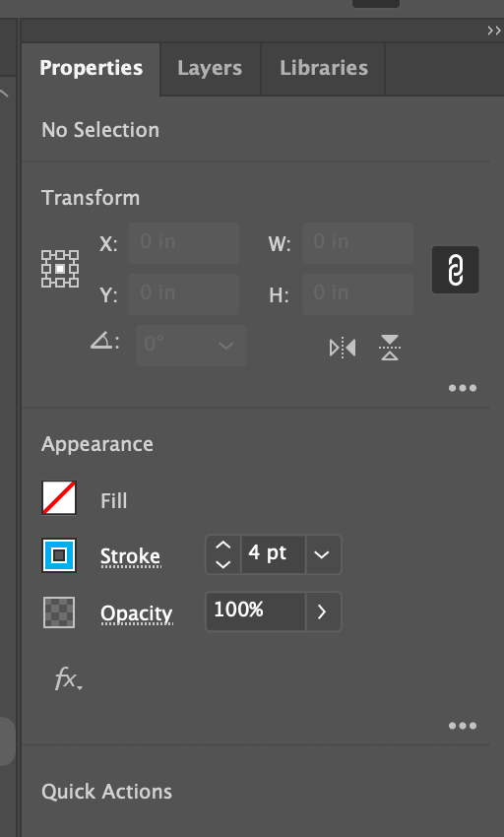Open Transparency panel via Opacity label
The height and width of the screenshot is (837, 504).
137,613
